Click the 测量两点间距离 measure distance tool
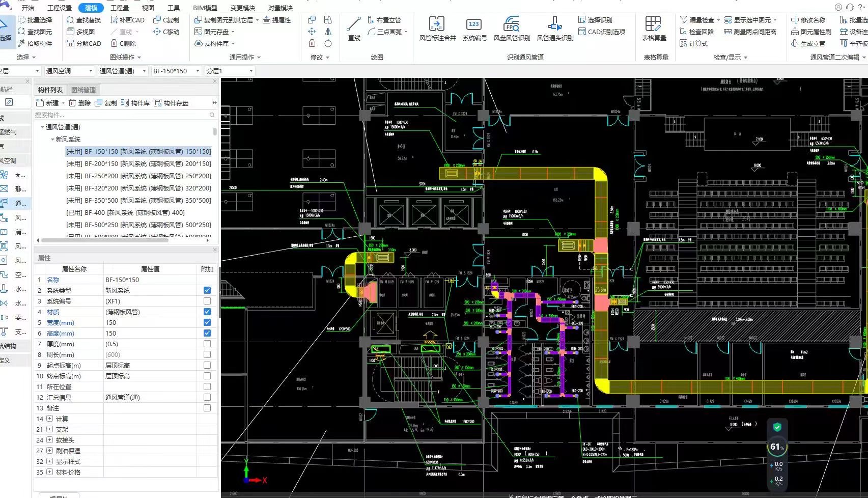Image resolution: width=868 pixels, height=498 pixels. tap(750, 32)
